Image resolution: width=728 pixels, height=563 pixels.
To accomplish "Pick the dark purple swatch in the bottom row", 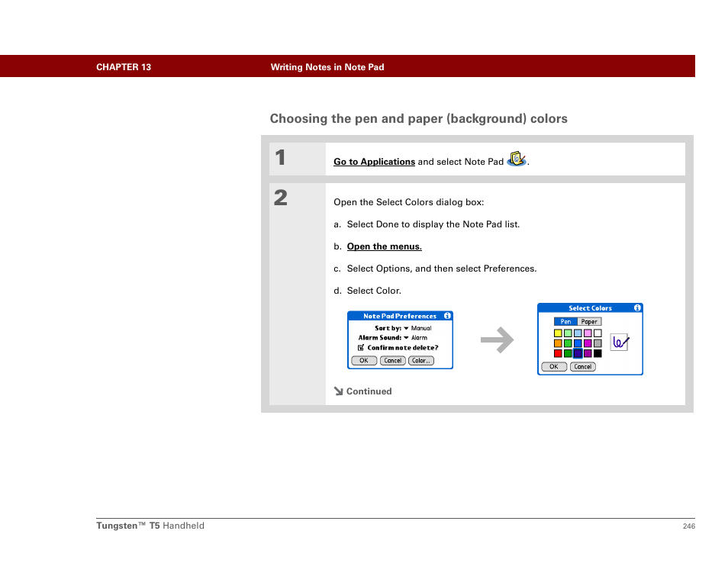I will (588, 354).
